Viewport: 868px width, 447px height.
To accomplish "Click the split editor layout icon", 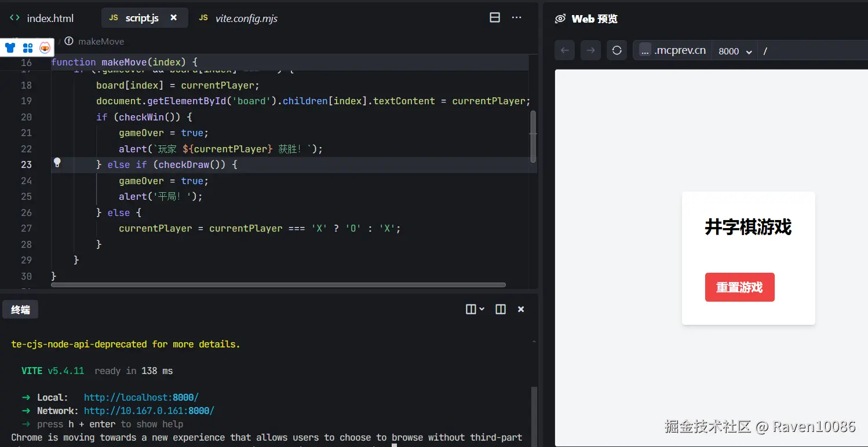I will click(x=495, y=18).
